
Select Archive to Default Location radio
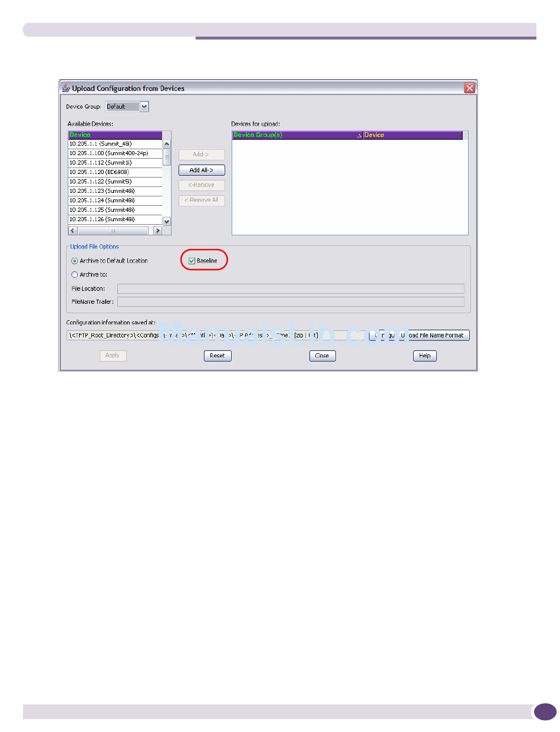[x=74, y=261]
